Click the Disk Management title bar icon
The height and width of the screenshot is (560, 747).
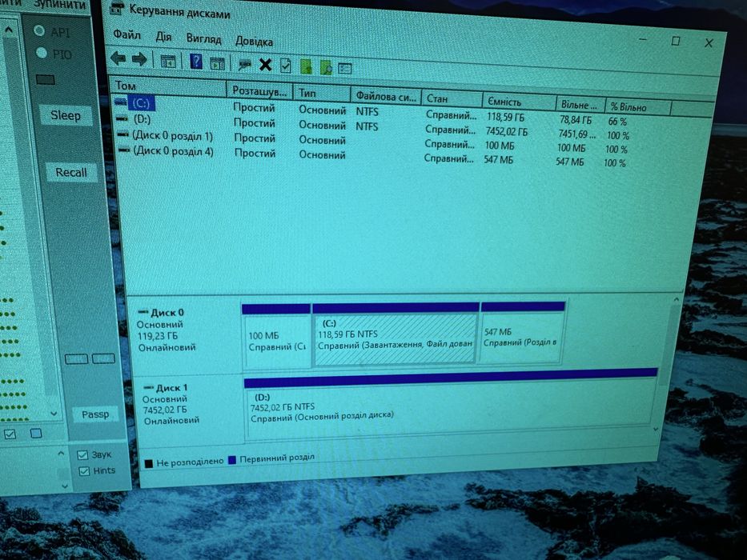(x=117, y=9)
